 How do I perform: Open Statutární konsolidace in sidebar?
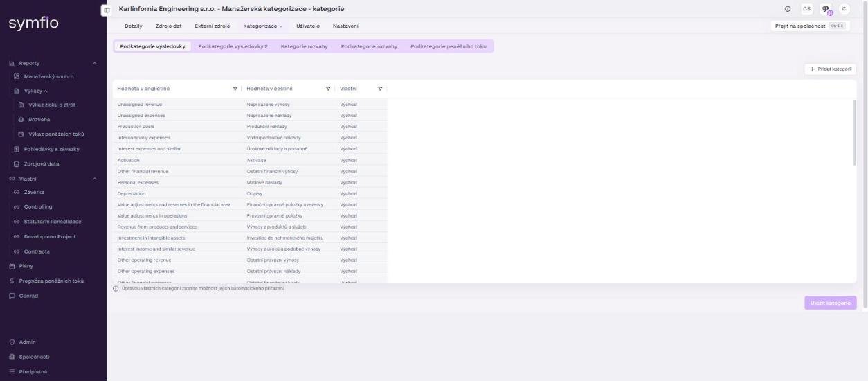53,222
